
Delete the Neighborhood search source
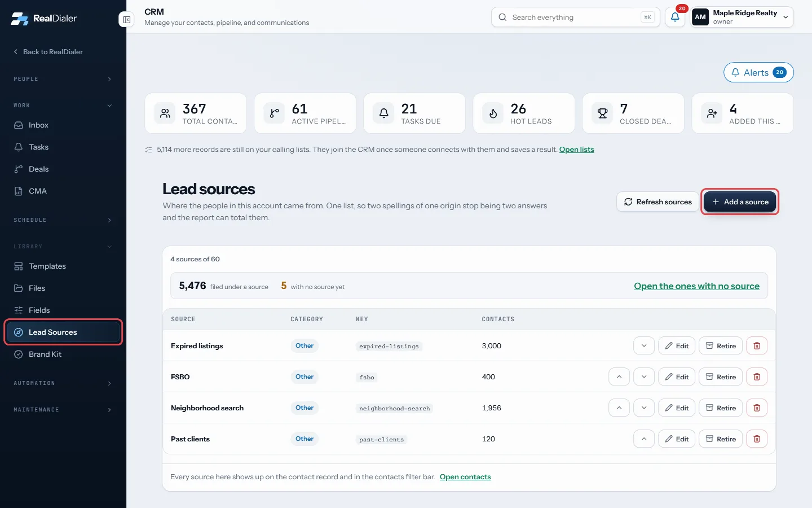[757, 408]
